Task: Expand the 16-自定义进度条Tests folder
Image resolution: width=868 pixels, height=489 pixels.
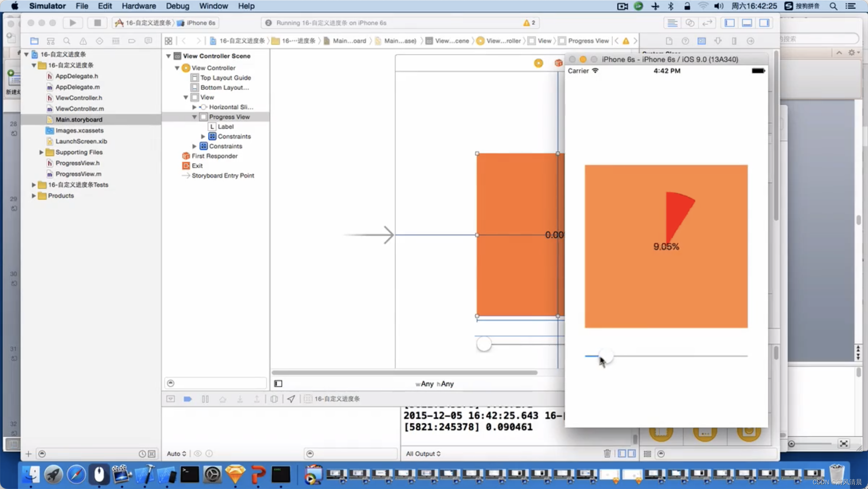Action: coord(34,185)
